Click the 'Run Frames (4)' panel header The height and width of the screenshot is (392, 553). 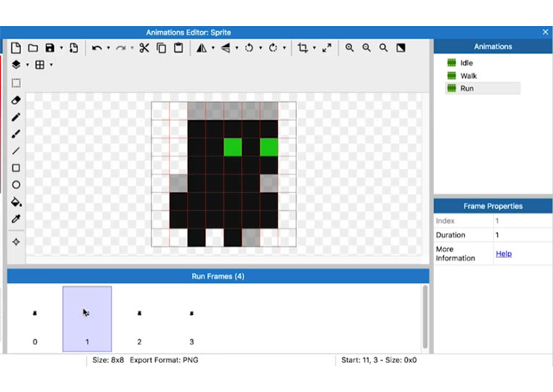coord(218,276)
